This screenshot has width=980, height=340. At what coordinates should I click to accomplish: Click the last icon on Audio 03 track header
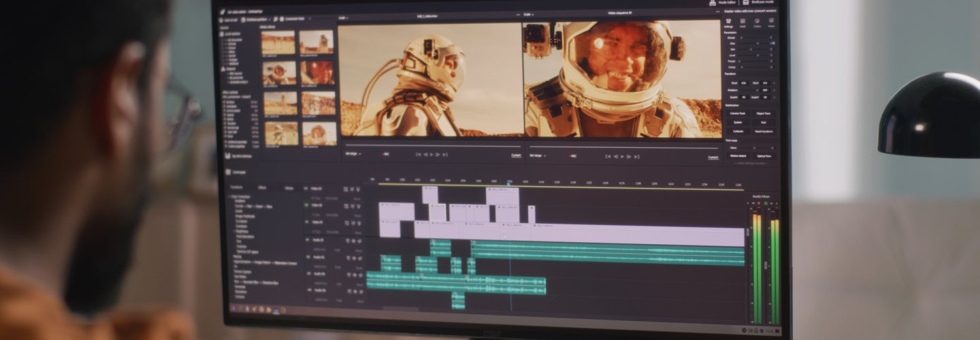point(361,275)
